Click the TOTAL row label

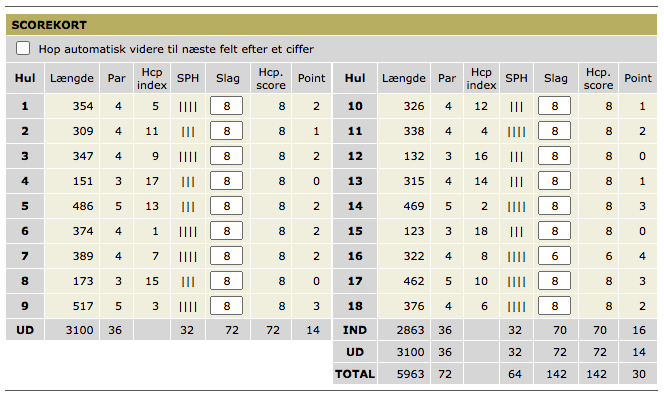coord(355,374)
